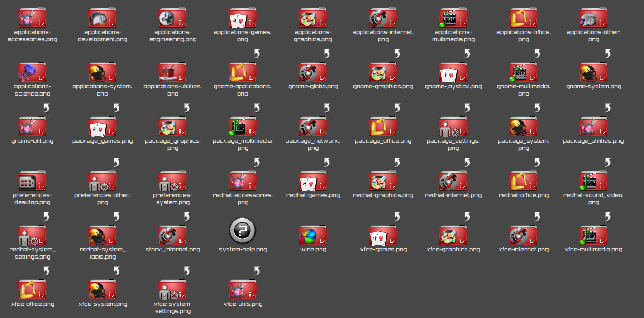644x318 pixels.
Task: Click the stock_internet.png icon
Action: point(172,236)
